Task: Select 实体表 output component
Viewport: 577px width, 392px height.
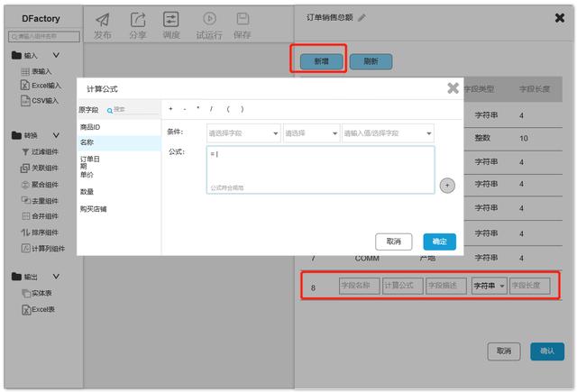Action: click(x=37, y=293)
